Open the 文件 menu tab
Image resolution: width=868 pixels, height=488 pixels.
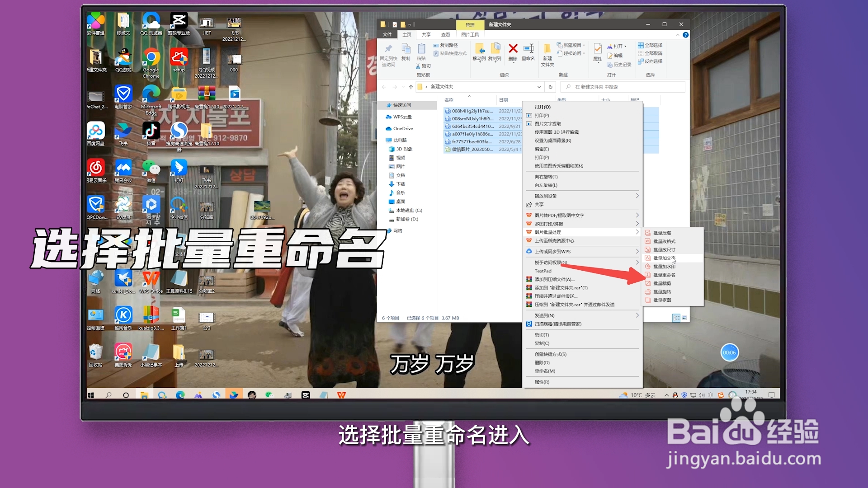click(387, 35)
